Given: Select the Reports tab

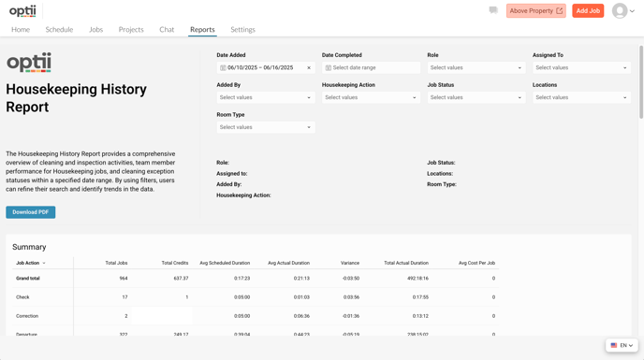Looking at the screenshot, I should pos(202,30).
